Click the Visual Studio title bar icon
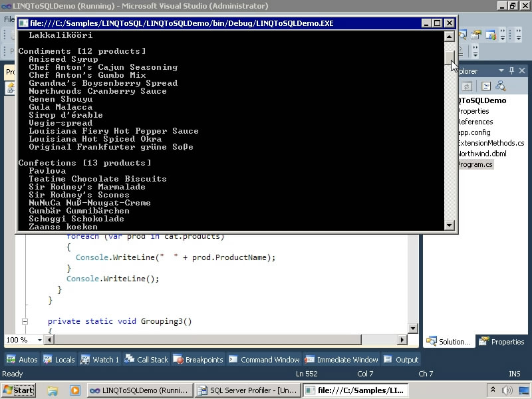 (6, 6)
